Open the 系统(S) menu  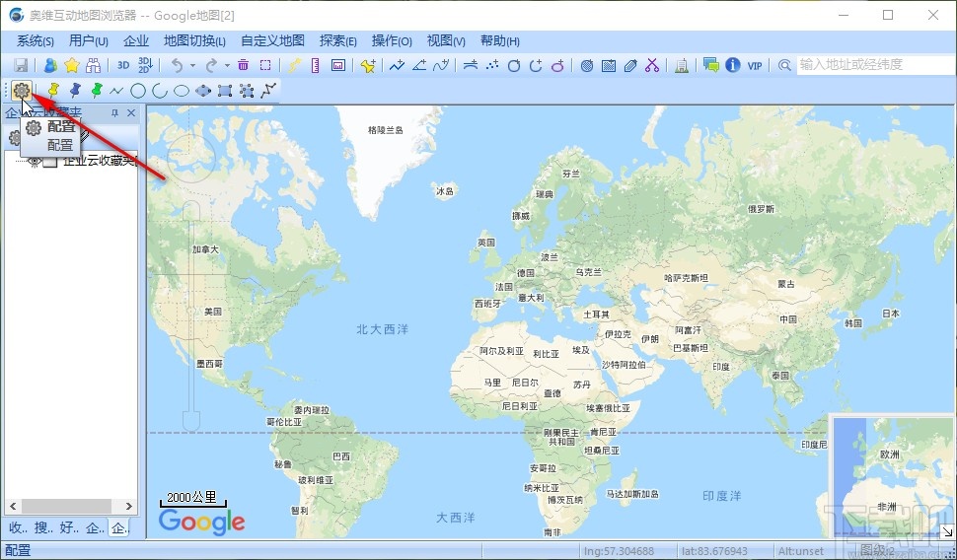(35, 40)
